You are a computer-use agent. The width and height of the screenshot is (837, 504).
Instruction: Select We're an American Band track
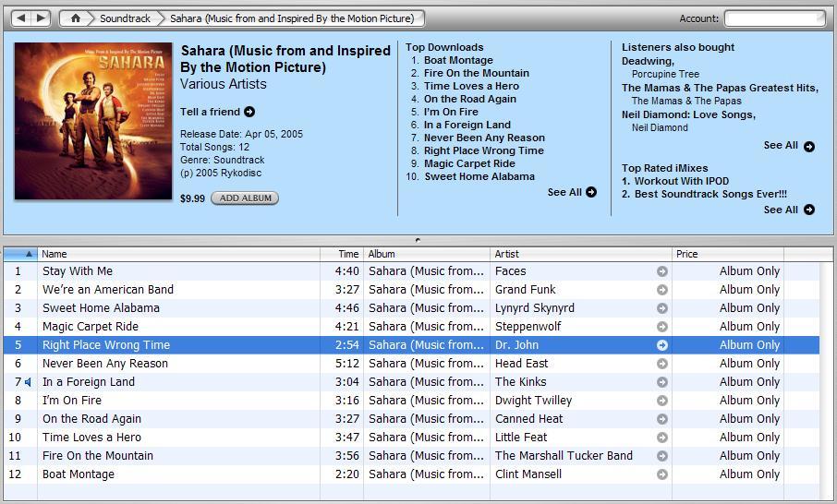coord(411,290)
